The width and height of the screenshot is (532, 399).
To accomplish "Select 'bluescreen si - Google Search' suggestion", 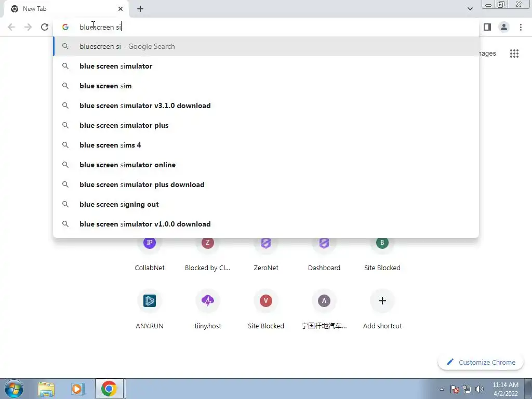I will (266, 46).
